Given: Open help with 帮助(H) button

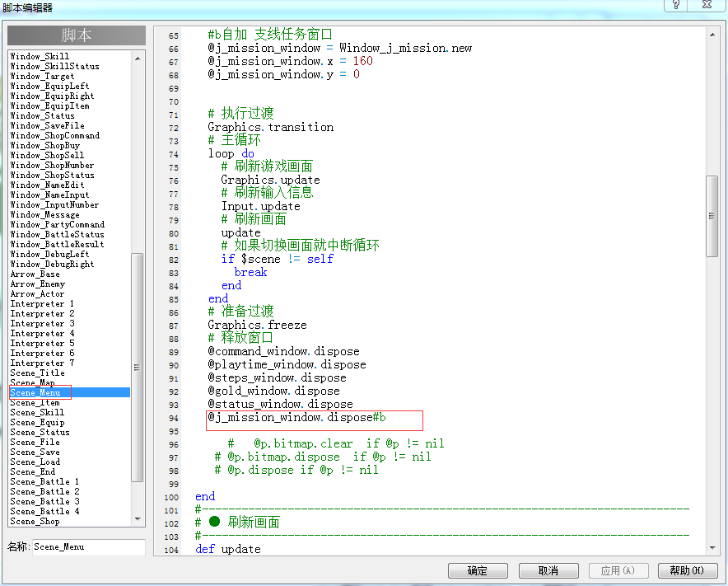Looking at the screenshot, I should (x=688, y=570).
